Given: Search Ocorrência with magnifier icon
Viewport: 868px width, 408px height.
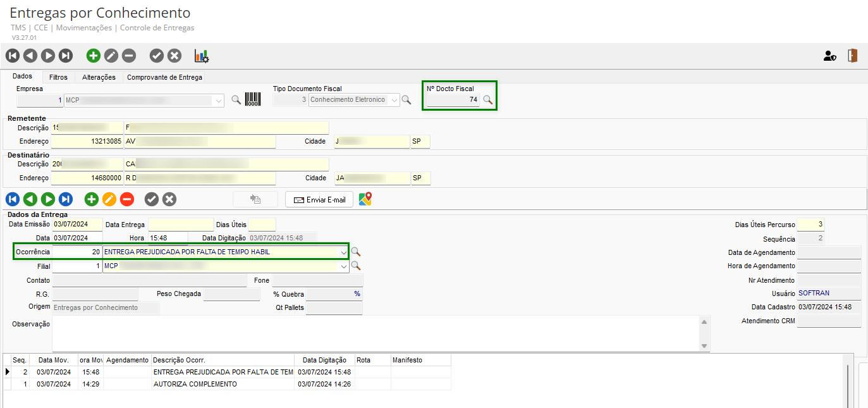Looking at the screenshot, I should tap(356, 252).
